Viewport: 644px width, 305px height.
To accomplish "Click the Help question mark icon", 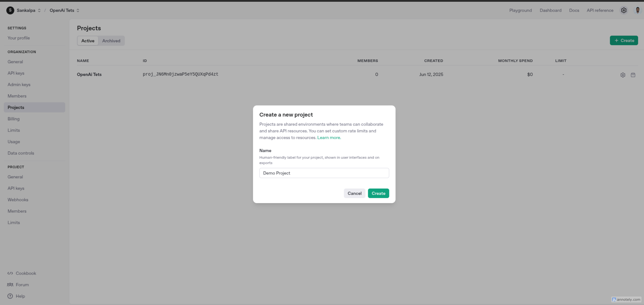I will tap(10, 296).
